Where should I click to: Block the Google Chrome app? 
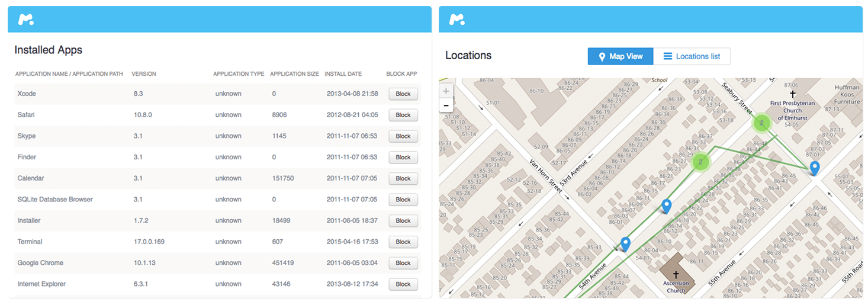[x=403, y=263]
